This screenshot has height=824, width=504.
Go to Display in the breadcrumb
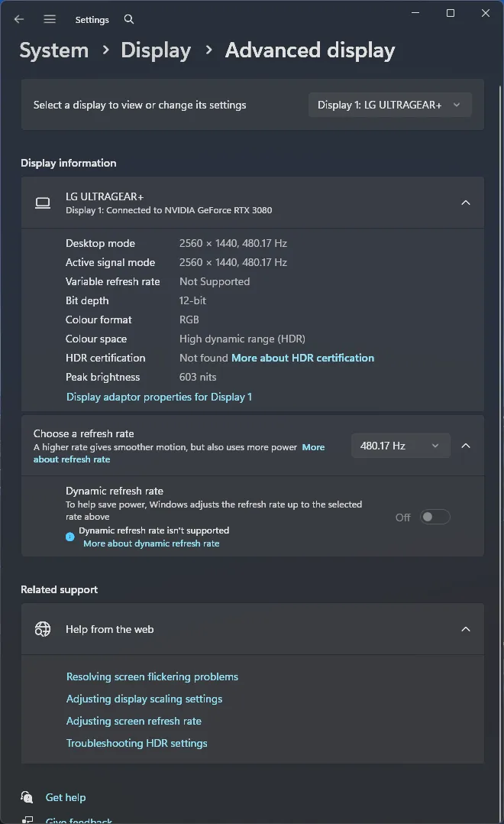tap(156, 50)
